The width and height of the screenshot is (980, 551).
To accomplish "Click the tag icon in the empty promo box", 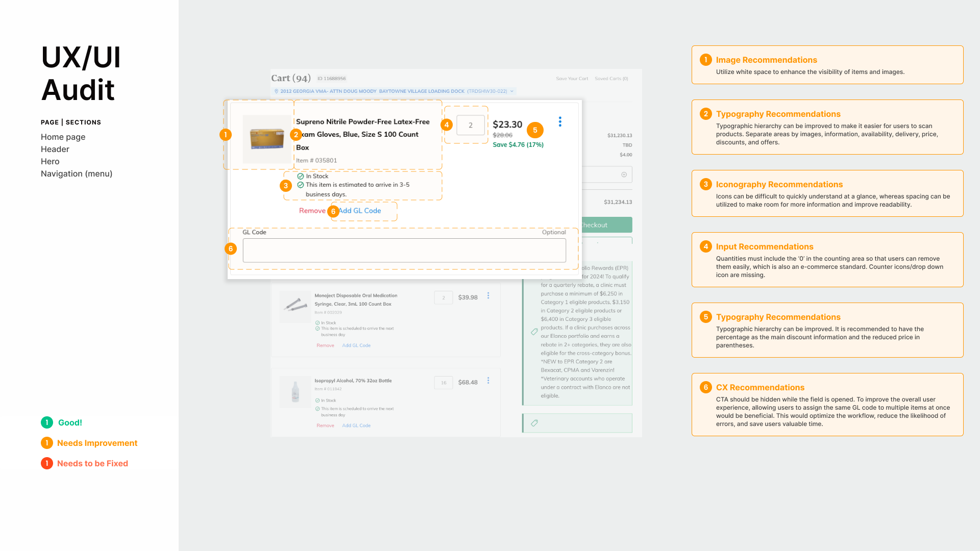I will tap(534, 423).
